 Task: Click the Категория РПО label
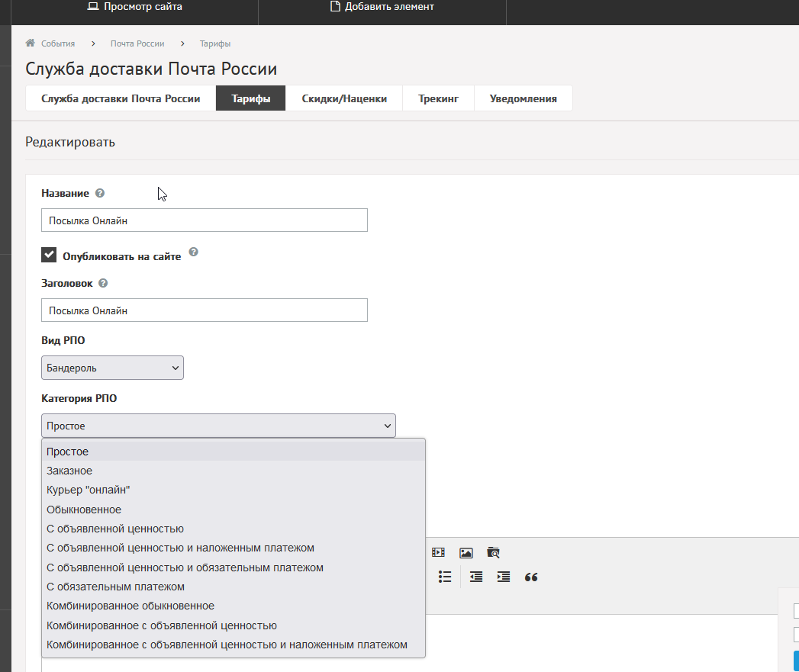point(79,398)
